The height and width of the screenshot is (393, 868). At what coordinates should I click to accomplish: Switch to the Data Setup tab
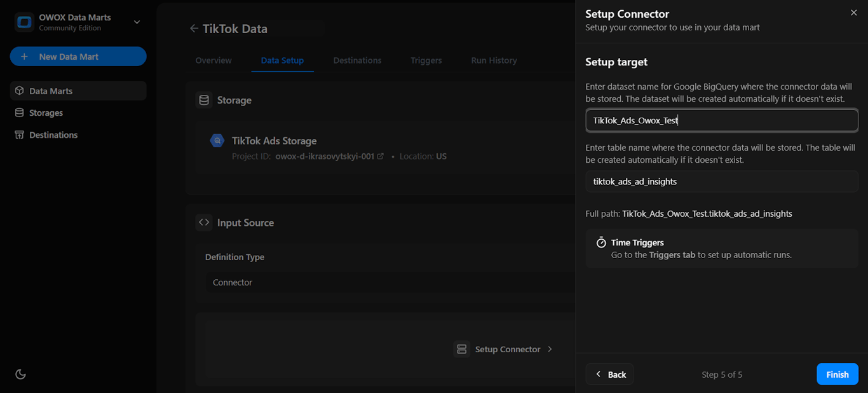pyautogui.click(x=282, y=60)
